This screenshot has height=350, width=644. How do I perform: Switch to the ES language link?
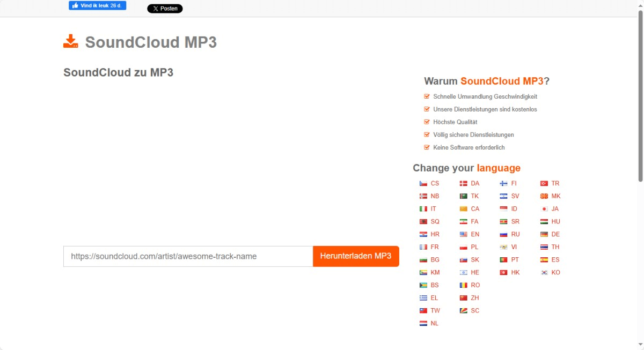[x=555, y=260]
